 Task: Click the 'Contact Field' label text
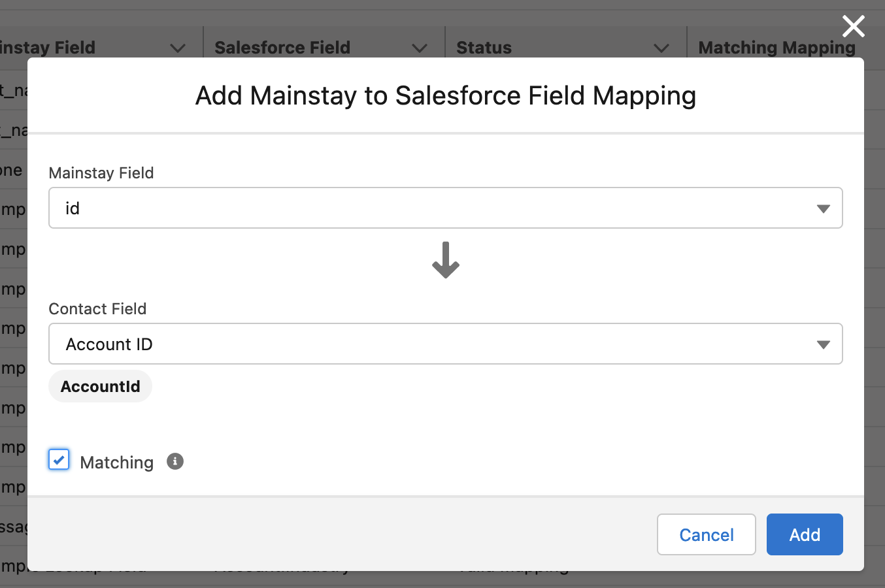97,308
